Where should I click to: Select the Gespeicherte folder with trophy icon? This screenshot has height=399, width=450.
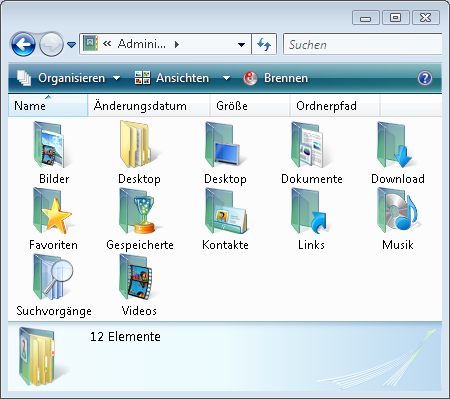tap(138, 211)
